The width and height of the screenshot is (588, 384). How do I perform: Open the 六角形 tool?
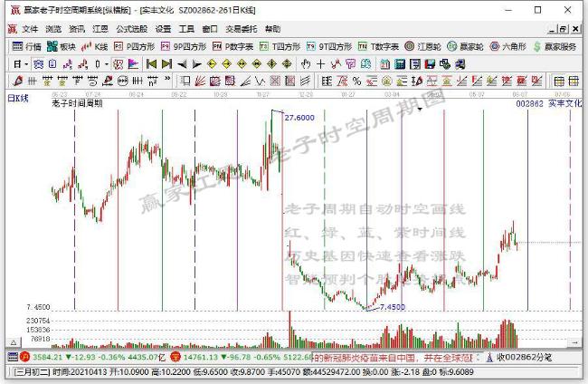tap(507, 46)
